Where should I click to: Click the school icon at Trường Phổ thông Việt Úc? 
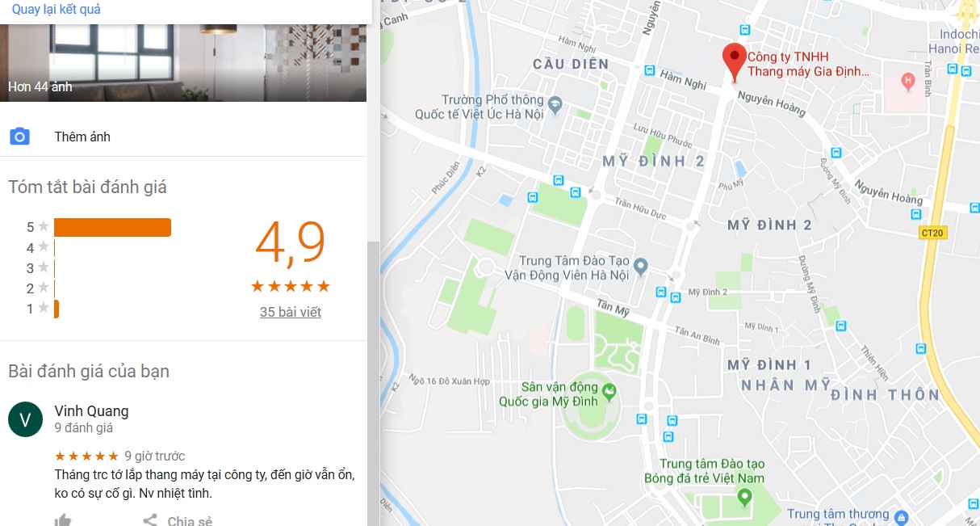point(555,104)
